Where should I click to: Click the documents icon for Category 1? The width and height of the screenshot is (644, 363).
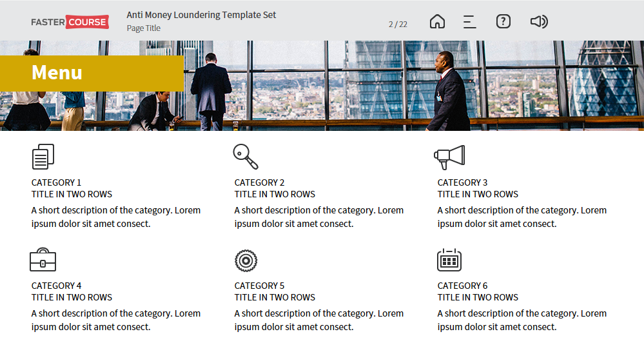pyautogui.click(x=43, y=157)
